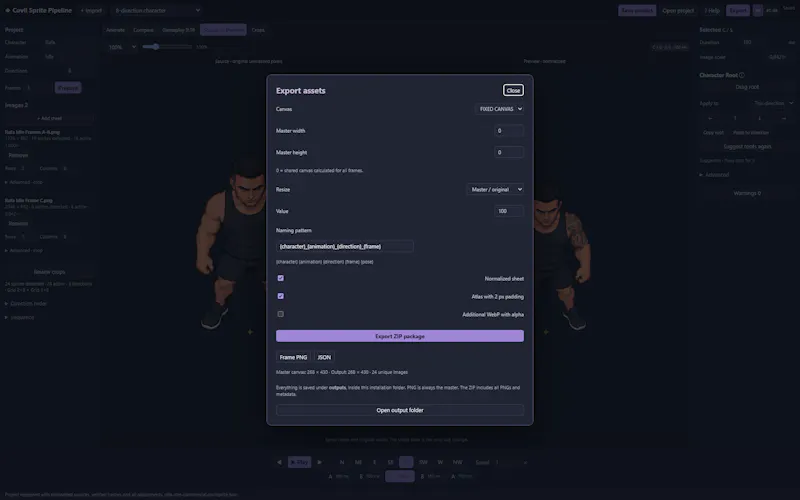Enable Additional WebP with alpha checkbox

pos(281,314)
